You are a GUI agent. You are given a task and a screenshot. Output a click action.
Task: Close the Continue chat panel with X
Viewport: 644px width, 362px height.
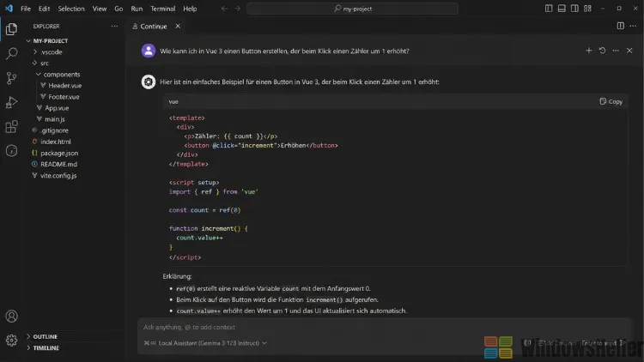pyautogui.click(x=629, y=51)
